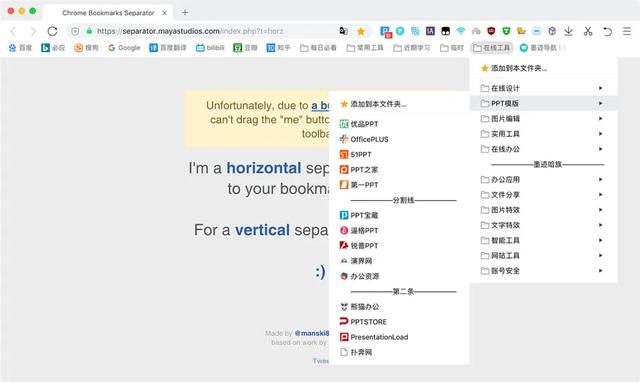Expand the 在线设计 submenu folder
The image size is (640, 383).
[x=543, y=88]
